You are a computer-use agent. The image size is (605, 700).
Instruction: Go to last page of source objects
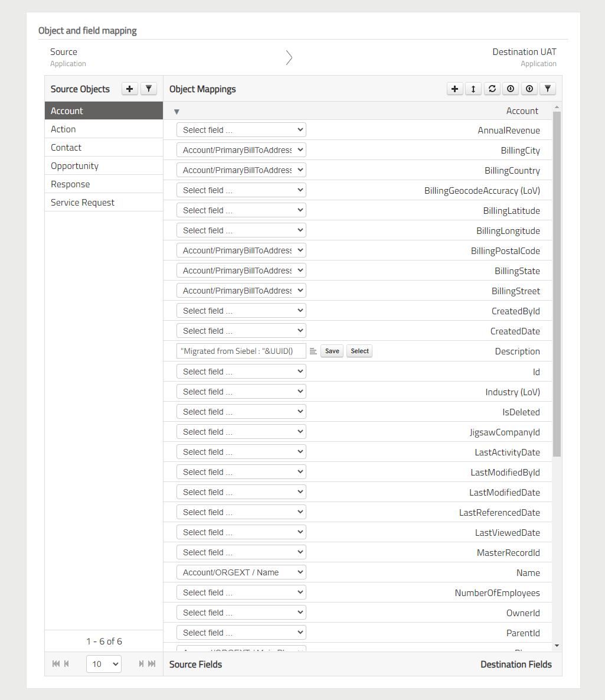pos(152,664)
